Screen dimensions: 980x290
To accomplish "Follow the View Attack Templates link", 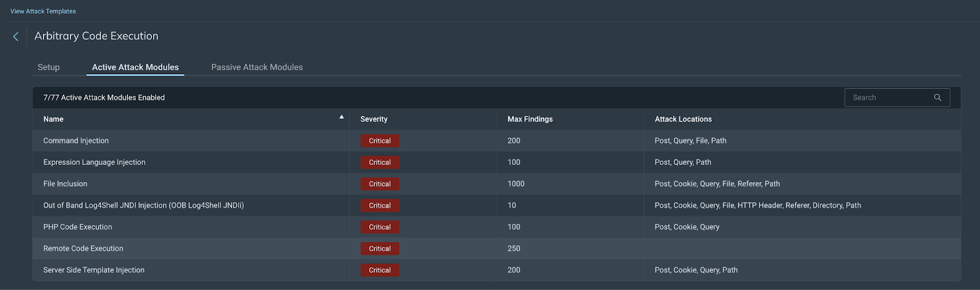I will click(43, 11).
